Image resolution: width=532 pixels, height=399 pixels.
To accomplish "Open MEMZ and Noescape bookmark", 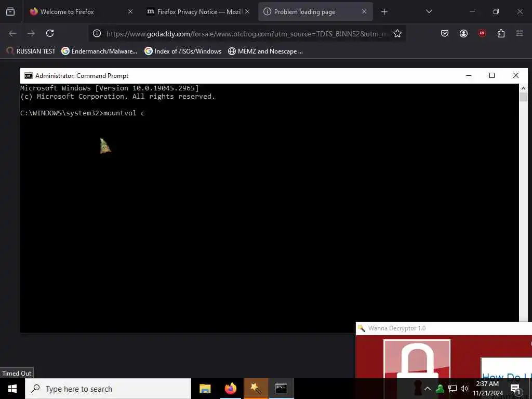I will (x=265, y=51).
